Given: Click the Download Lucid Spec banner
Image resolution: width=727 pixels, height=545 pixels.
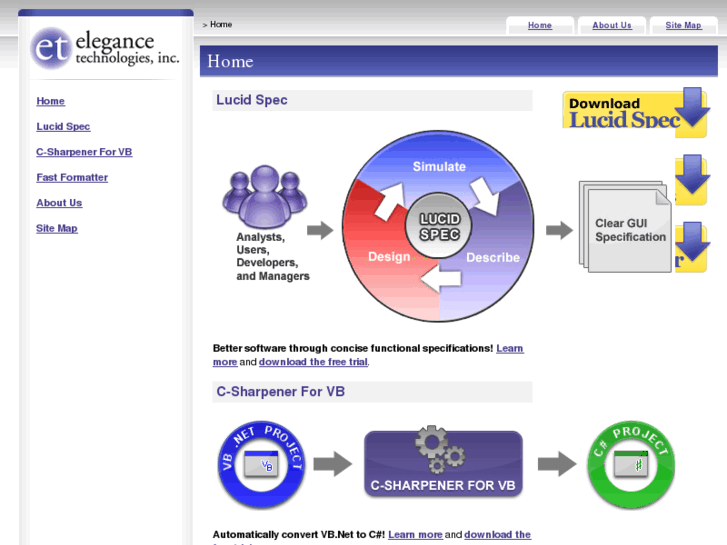Looking at the screenshot, I should coord(636,112).
